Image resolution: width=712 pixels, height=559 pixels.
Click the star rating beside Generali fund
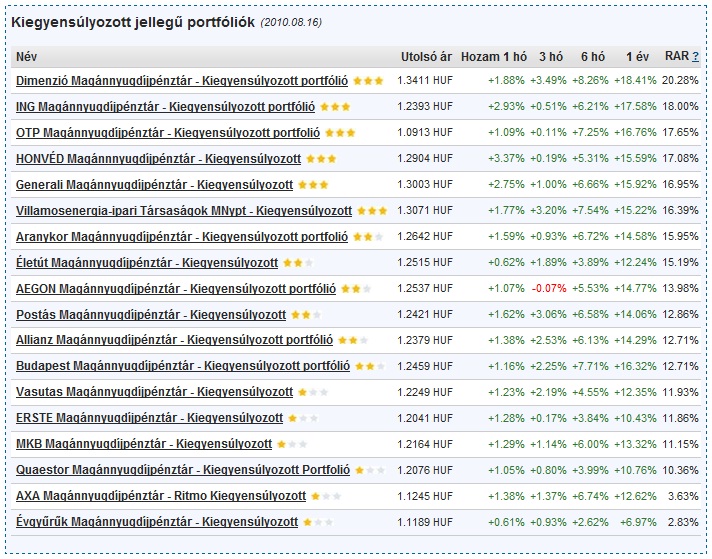tap(313, 185)
